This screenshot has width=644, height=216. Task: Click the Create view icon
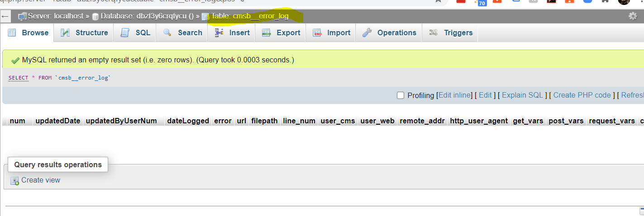15,180
